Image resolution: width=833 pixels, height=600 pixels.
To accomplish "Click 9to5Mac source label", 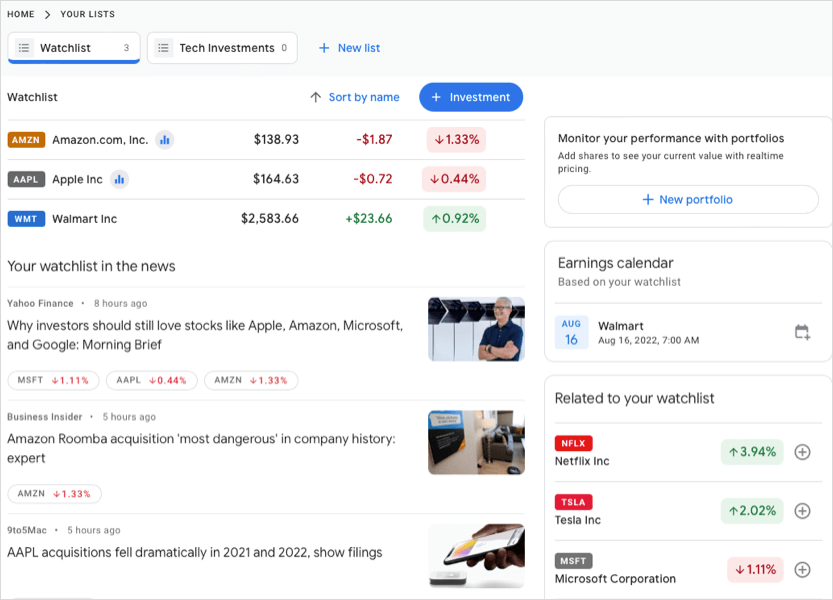I will [27, 530].
